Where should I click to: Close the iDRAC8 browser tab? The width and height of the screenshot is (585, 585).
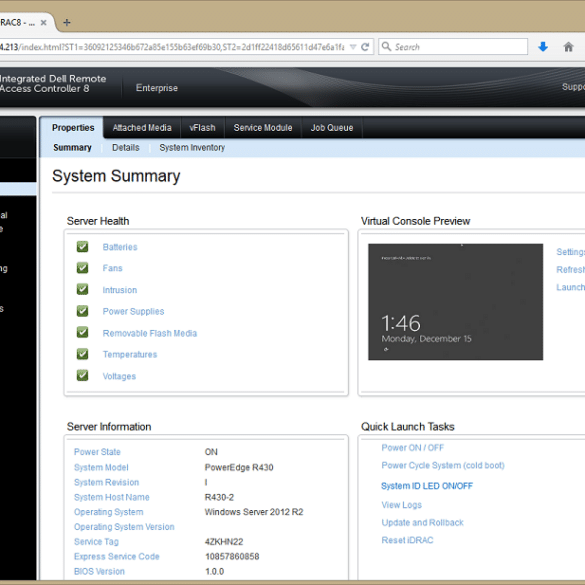[x=44, y=23]
